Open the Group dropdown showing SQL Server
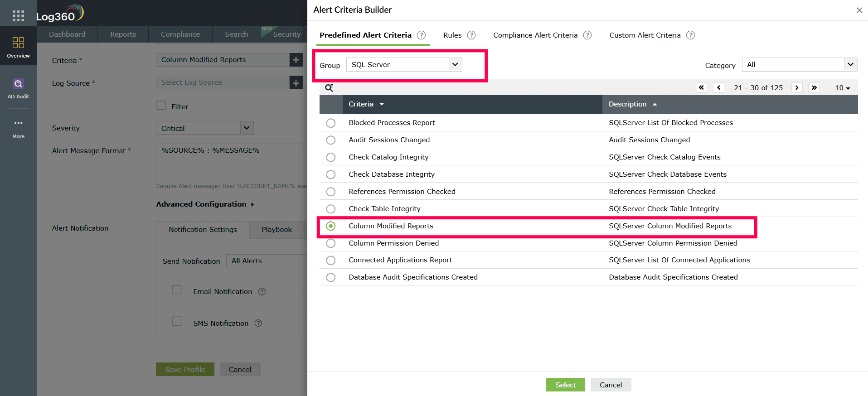This screenshot has height=396, width=868. click(x=404, y=64)
